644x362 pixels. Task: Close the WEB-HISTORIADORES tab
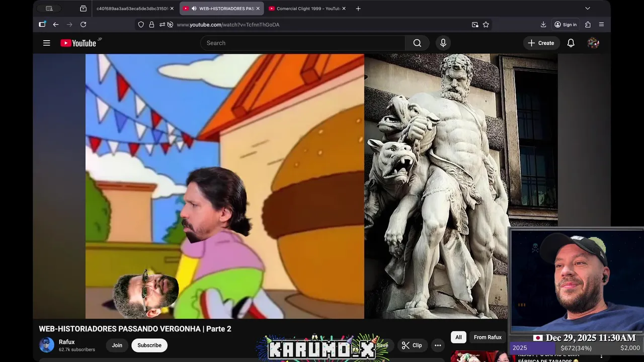pyautogui.click(x=258, y=9)
